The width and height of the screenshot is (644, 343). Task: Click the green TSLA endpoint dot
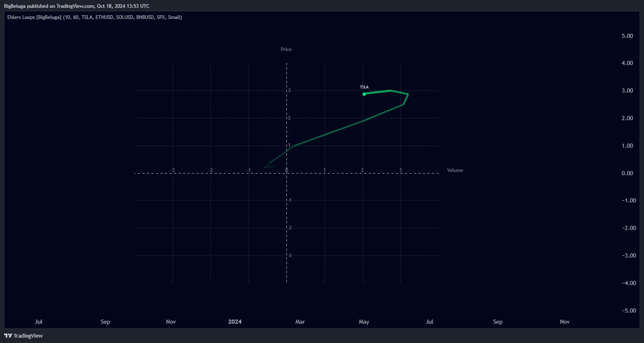[364, 94]
